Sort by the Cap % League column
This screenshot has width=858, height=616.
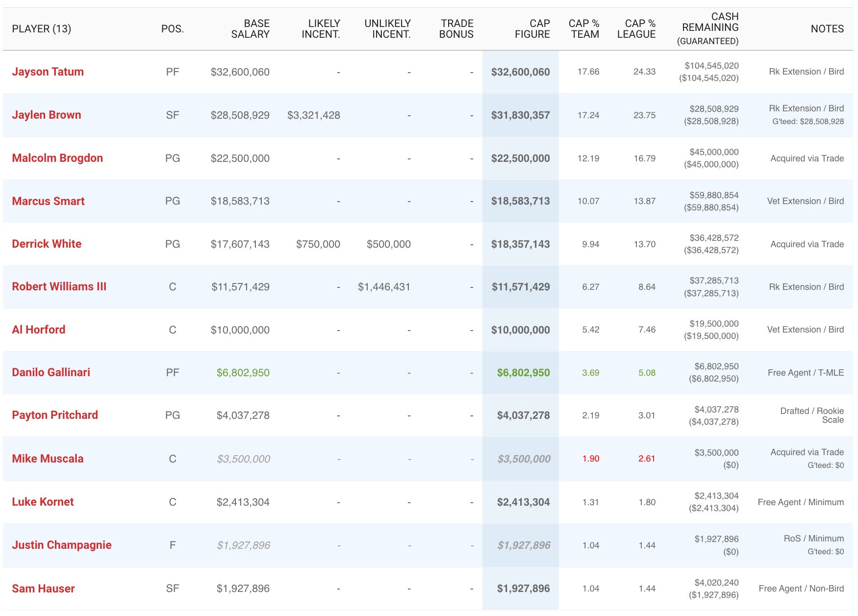[636, 29]
